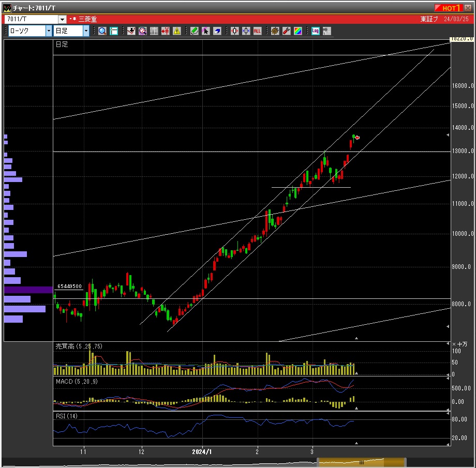
Task: Click the magnifier icon marked with 2
Action: coord(142,31)
